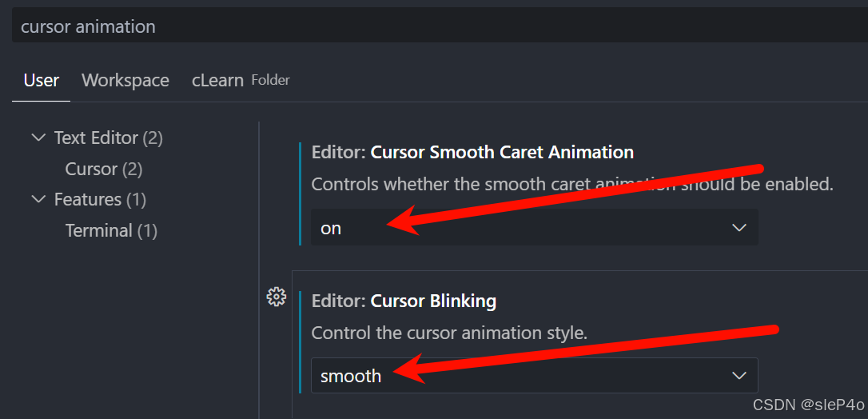
Task: Collapse the Text Editor tree chevron
Action: 38,138
